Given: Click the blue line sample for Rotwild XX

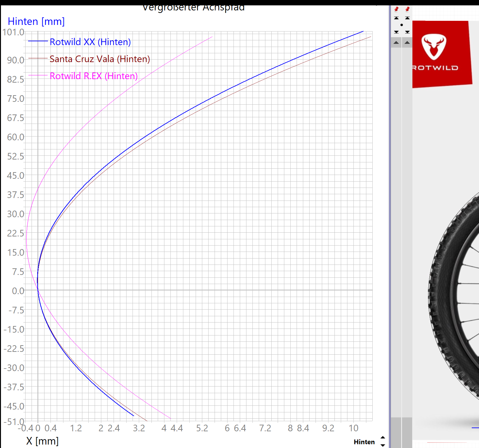Looking at the screenshot, I should pyautogui.click(x=38, y=41).
